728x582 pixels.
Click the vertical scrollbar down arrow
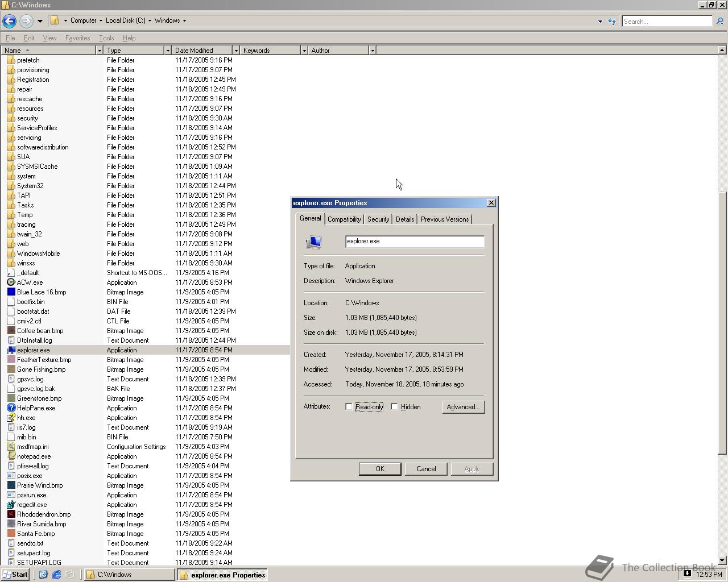click(x=722, y=561)
